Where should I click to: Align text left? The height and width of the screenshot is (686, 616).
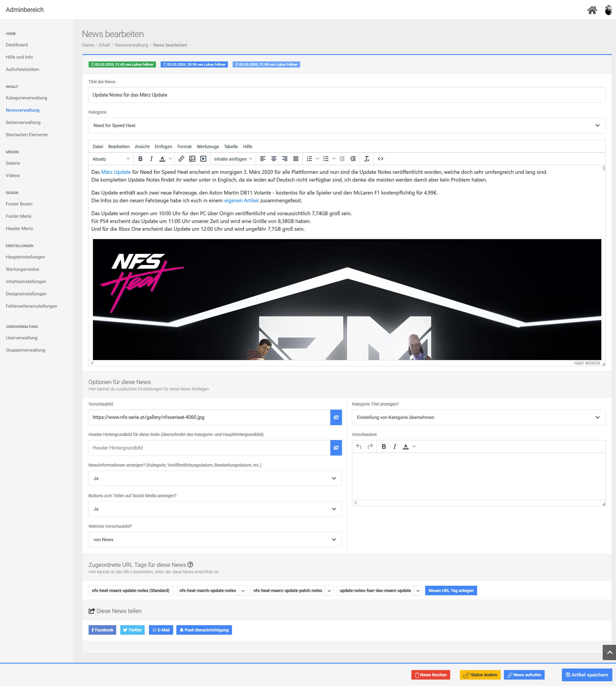(263, 159)
